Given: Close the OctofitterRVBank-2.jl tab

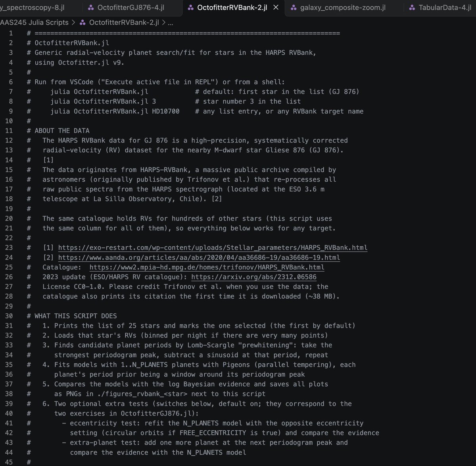Looking at the screenshot, I should coord(276,8).
